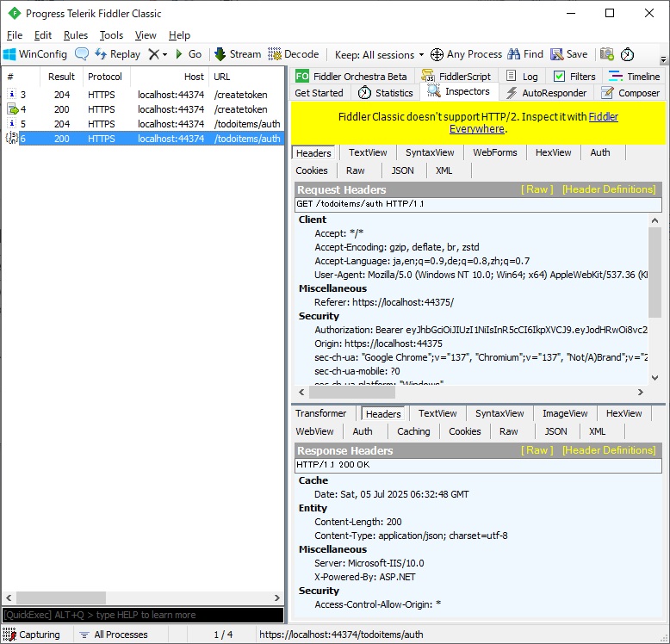
Task: Click the timer clock toolbar icon
Action: pos(627,54)
